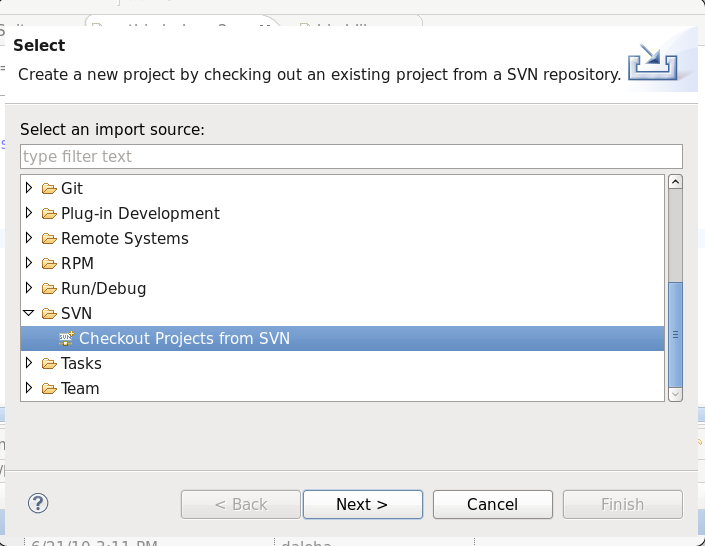Click the Git folder icon

click(x=49, y=189)
